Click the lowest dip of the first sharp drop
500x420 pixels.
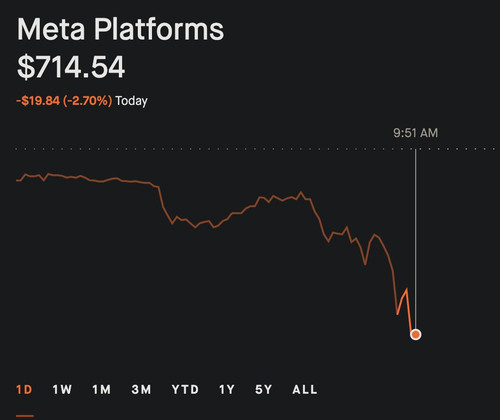[x=172, y=224]
